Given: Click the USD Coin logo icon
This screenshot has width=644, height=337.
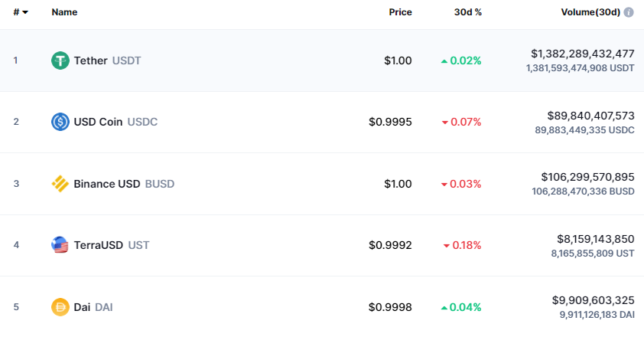Looking at the screenshot, I should point(60,122).
